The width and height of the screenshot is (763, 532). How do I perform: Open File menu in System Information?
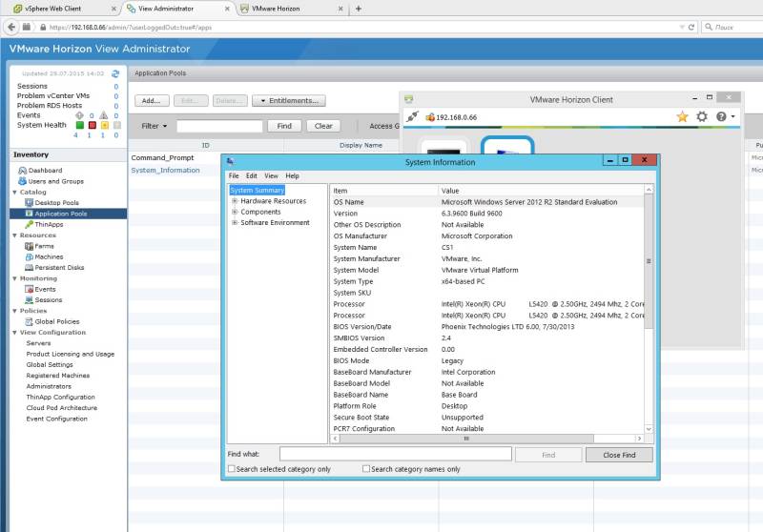click(x=234, y=175)
